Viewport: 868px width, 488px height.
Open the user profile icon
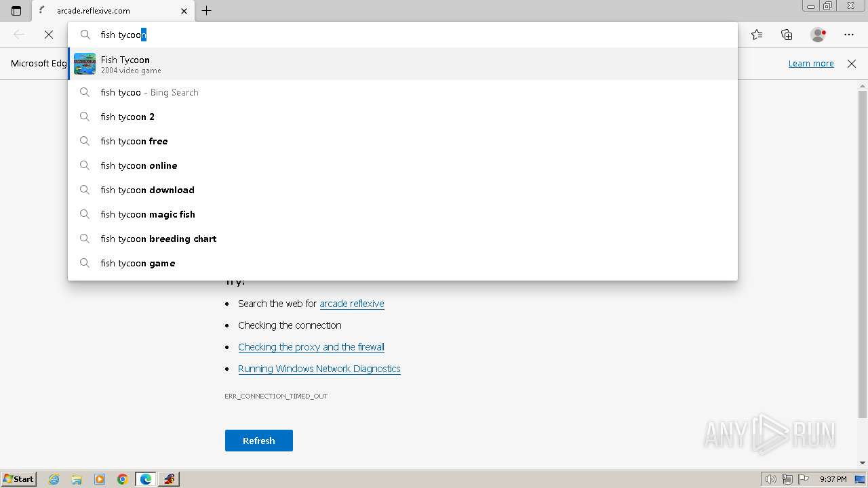click(818, 35)
